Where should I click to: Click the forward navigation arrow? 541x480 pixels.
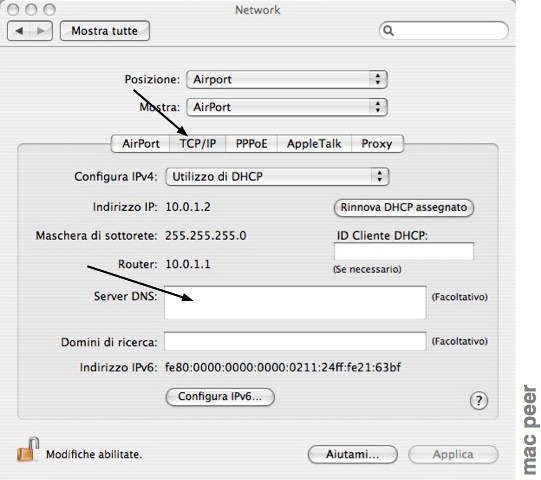pos(41,31)
